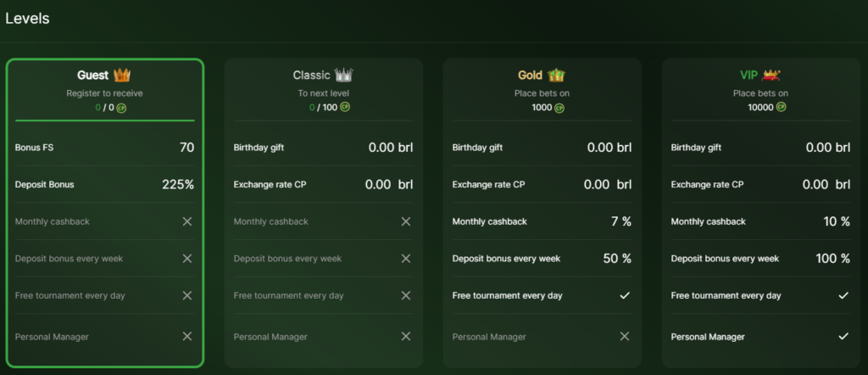The height and width of the screenshot is (375, 868).
Task: Click the CP coin icon next to 10000
Action: tap(781, 107)
